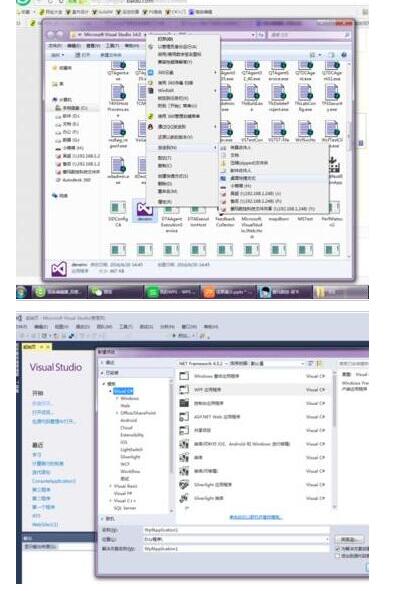The width and height of the screenshot is (406, 591).
Task: Choose console application template (third row)
Action: point(253,403)
